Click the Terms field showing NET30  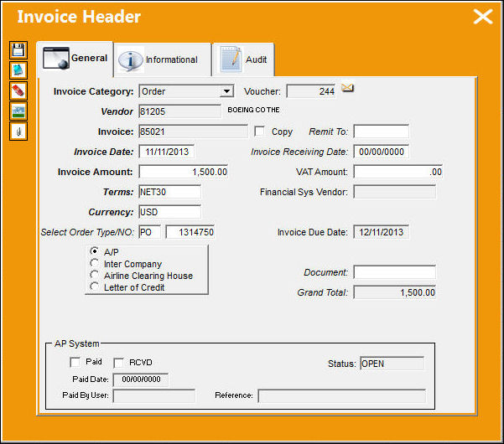coord(170,192)
